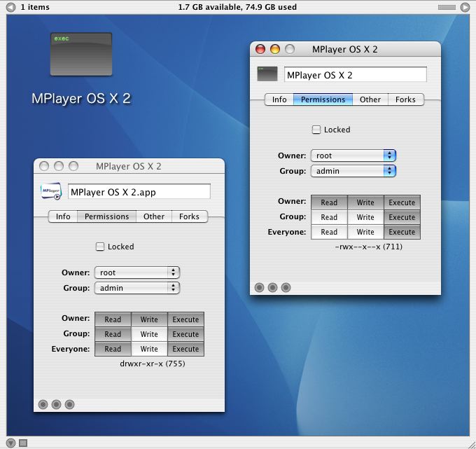Open Forks tab in .app window

coord(190,216)
